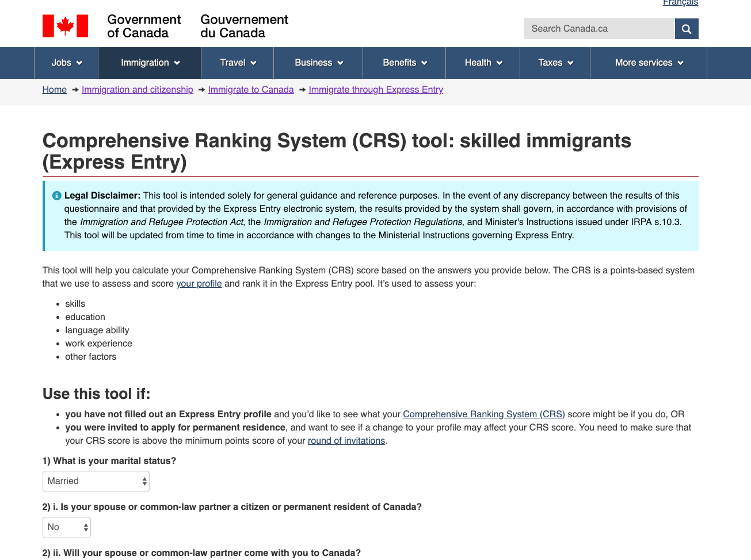The height and width of the screenshot is (560, 751).
Task: Open the spouse citizen question dropdown
Action: point(67,527)
